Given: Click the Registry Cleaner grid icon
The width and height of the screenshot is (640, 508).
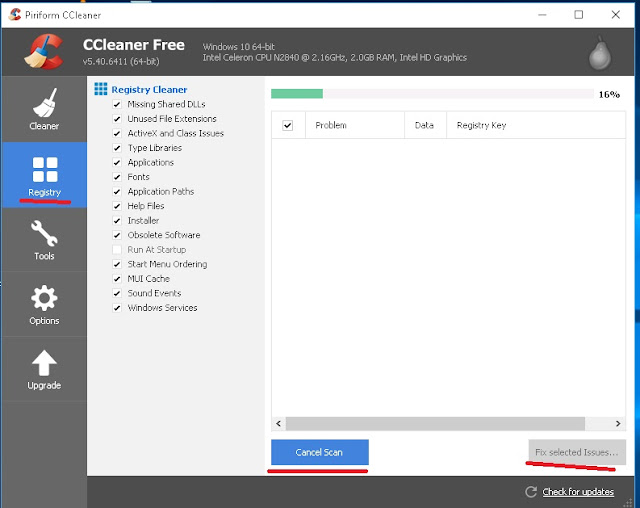Looking at the screenshot, I should (x=101, y=89).
